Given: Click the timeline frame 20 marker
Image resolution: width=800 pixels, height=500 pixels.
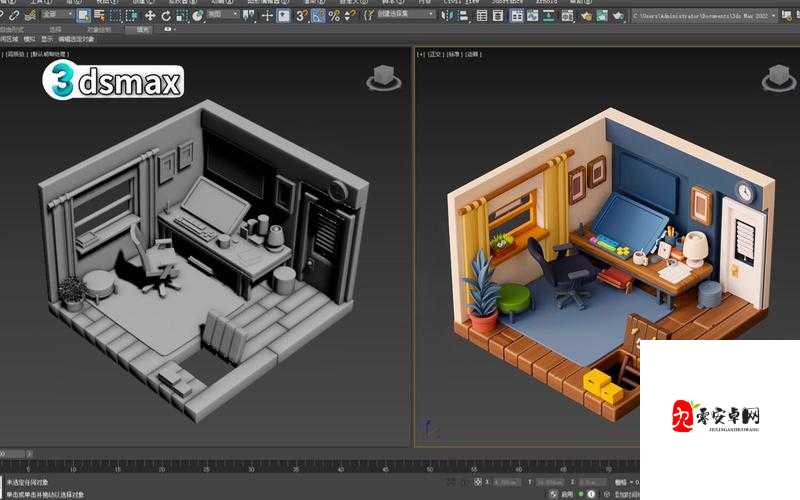Looking at the screenshot, I should (162, 469).
